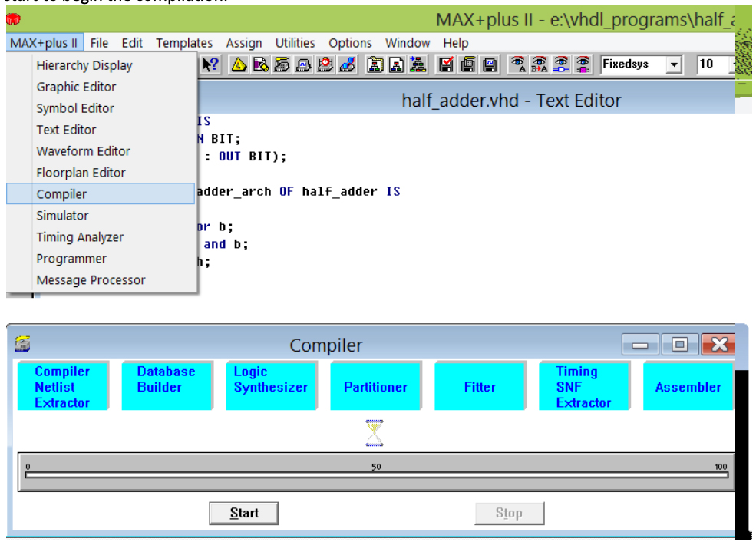Choose Programmer from the dropdown menu

pyautogui.click(x=101, y=259)
